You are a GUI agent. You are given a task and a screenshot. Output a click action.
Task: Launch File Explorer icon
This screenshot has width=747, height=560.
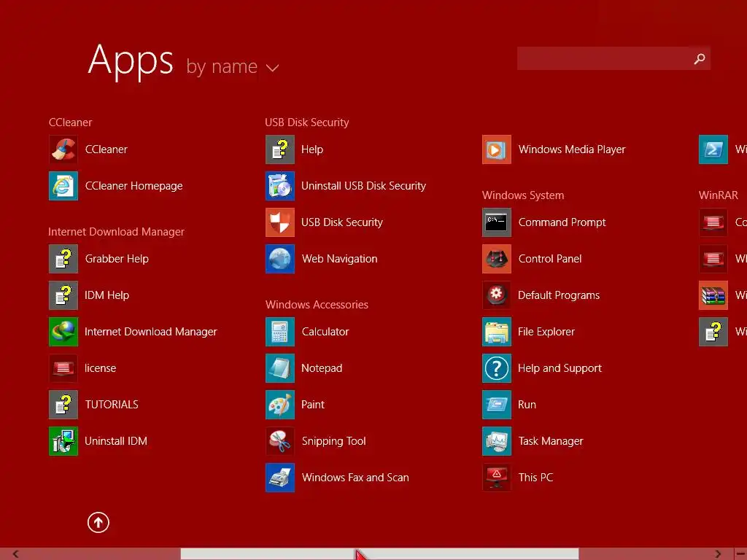pyautogui.click(x=497, y=332)
